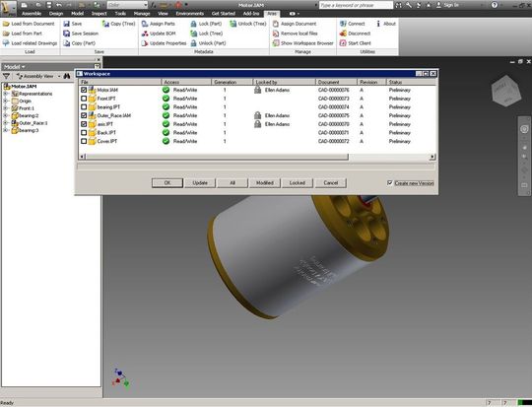Click Cancel in the Workspace dialog

tap(330, 183)
